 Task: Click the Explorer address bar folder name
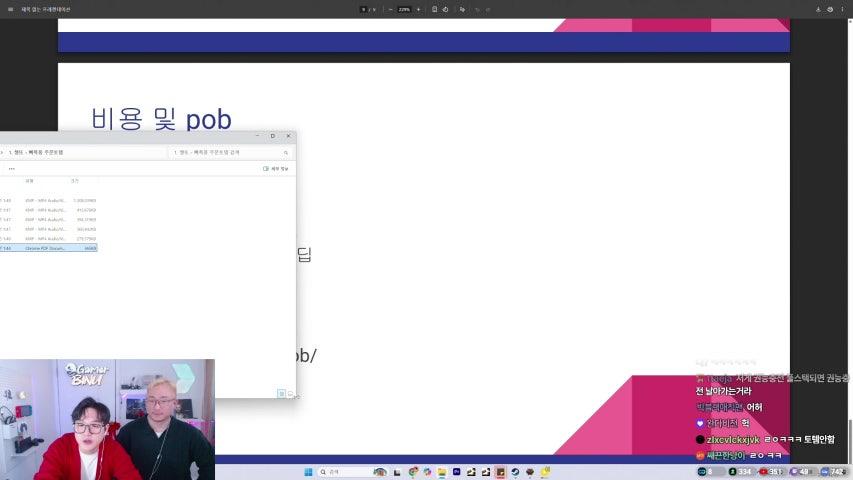(36, 152)
